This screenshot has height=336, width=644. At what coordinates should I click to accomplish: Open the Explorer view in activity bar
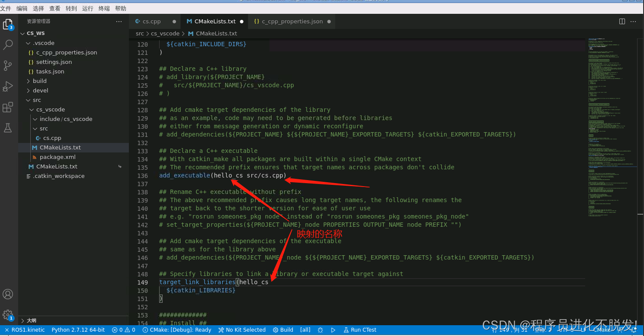point(8,24)
